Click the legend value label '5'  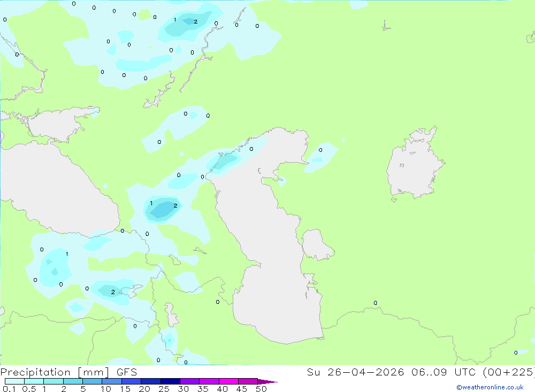pos(83,389)
